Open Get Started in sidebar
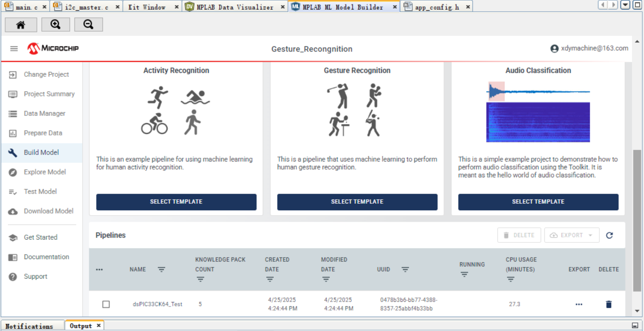The image size is (644, 331). [x=42, y=237]
